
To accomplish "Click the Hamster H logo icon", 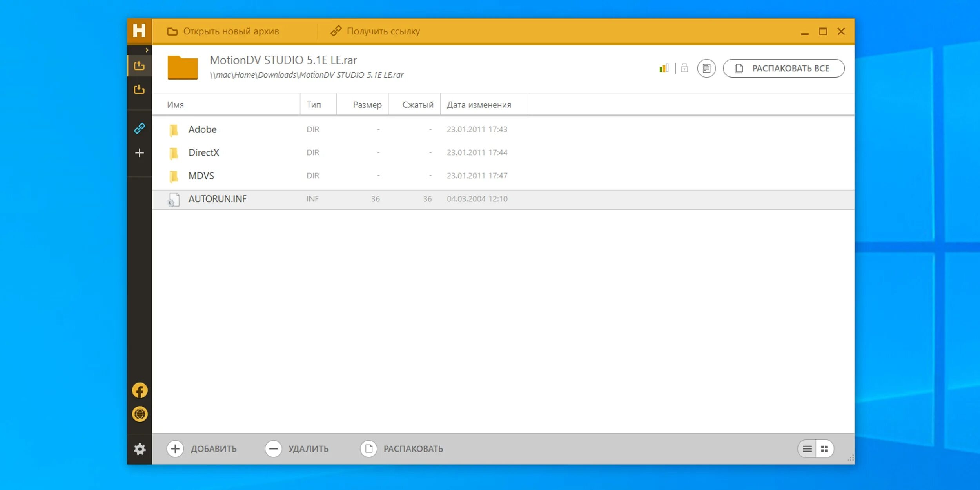I will (x=139, y=31).
